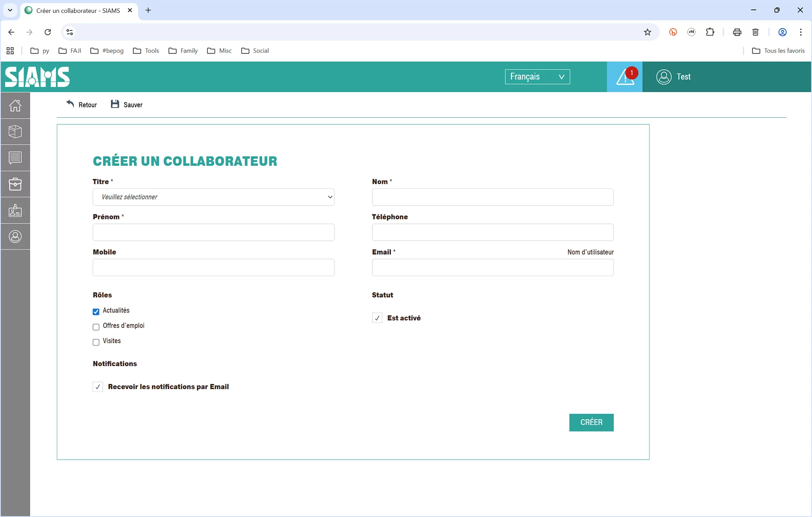
Task: Open the badge collaborators sidebar icon
Action: [x=15, y=210]
